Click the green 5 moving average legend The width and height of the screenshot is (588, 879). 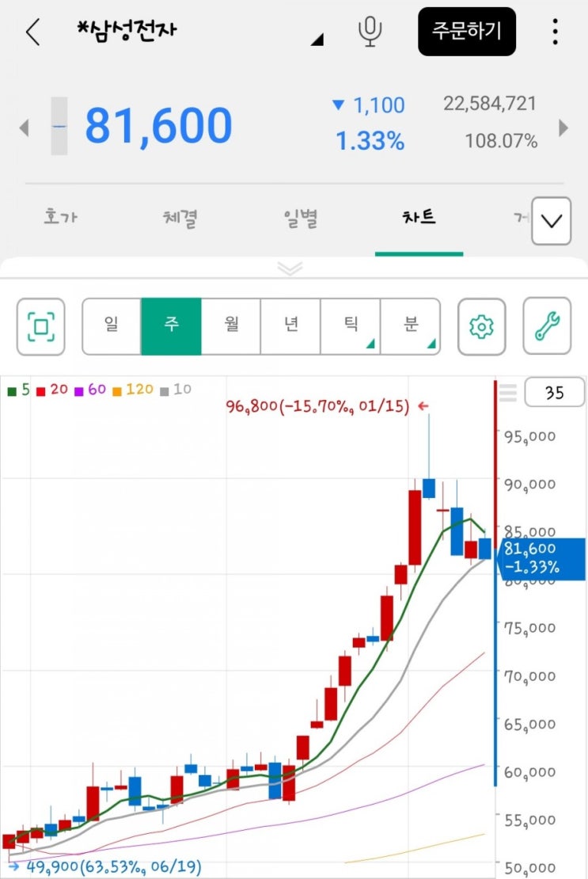pos(18,390)
